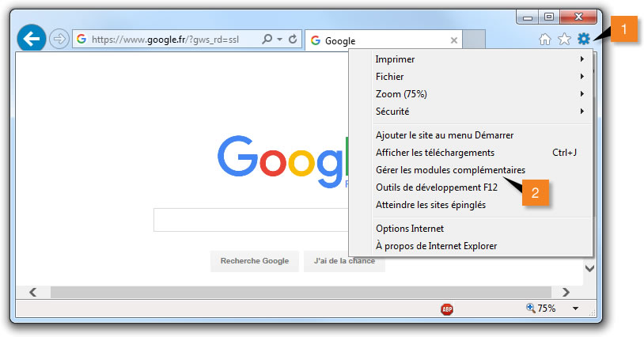
Task: Select Gérer les modules complémentaires
Action: tap(449, 170)
